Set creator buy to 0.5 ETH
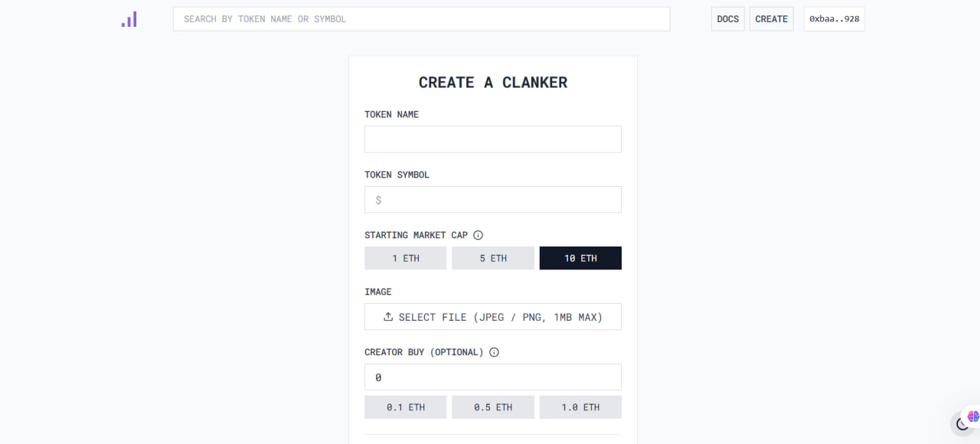The height and width of the screenshot is (444, 980). point(493,407)
